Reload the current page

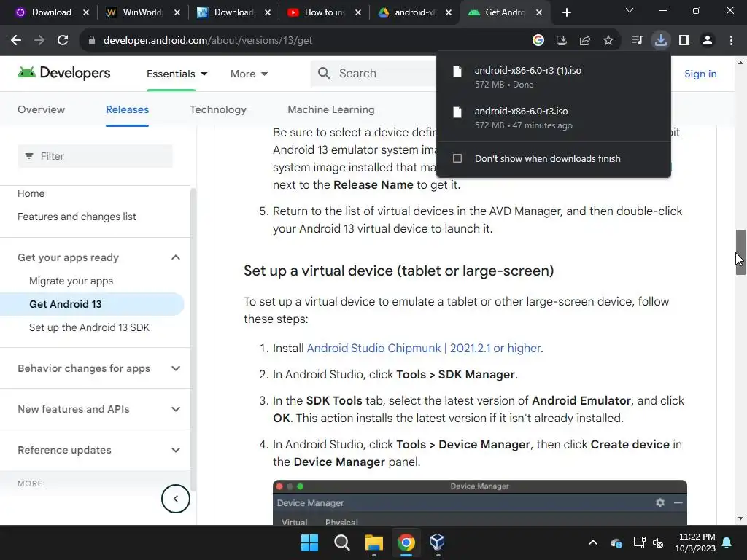point(63,41)
